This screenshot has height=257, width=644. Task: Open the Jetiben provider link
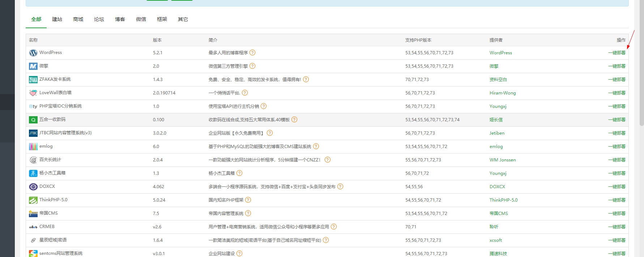[x=497, y=133]
